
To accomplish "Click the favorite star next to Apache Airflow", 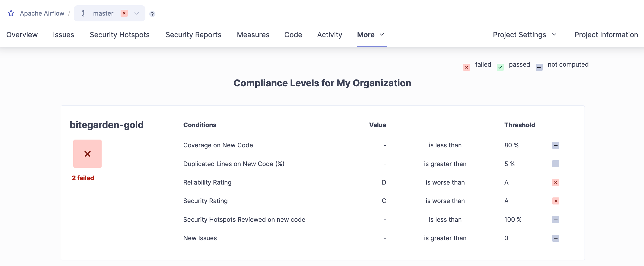I will [11, 13].
